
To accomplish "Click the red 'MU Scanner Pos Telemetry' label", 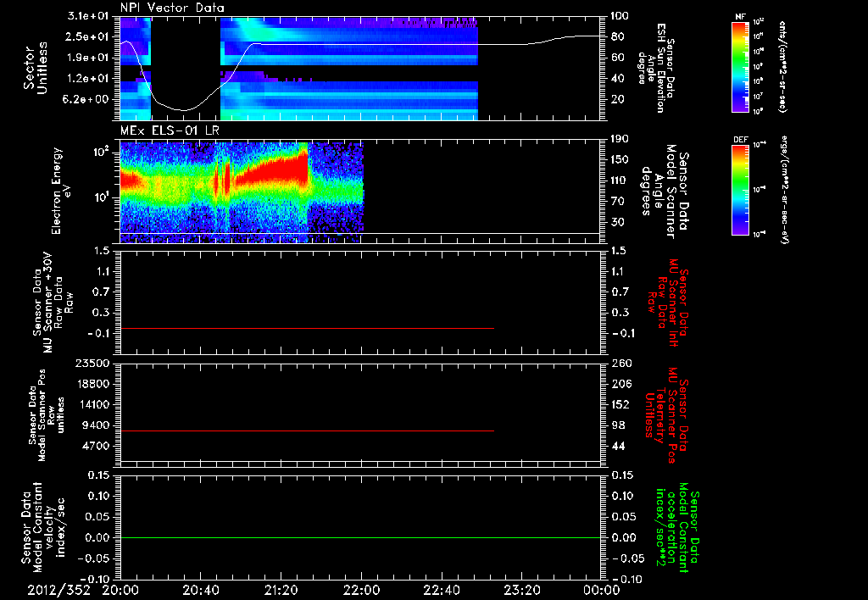I will pyautogui.click(x=666, y=415).
